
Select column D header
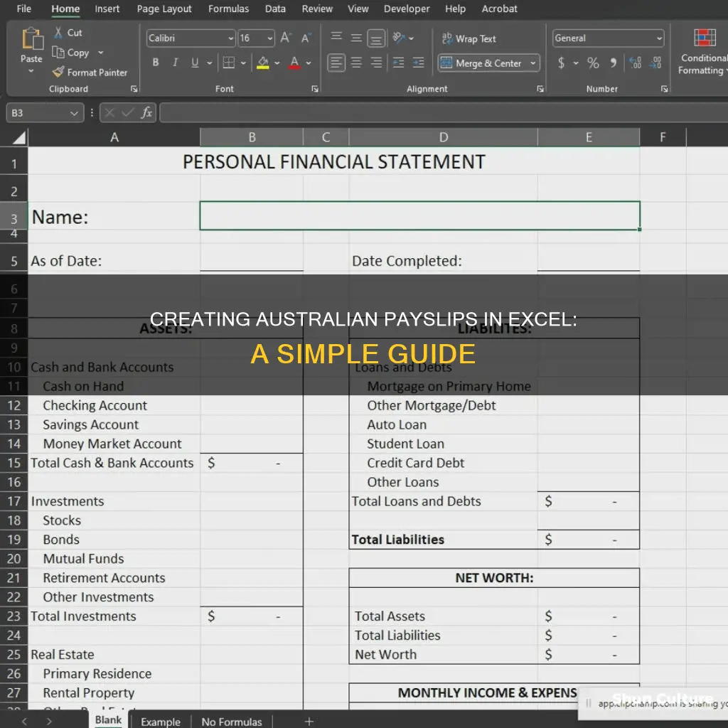[444, 137]
